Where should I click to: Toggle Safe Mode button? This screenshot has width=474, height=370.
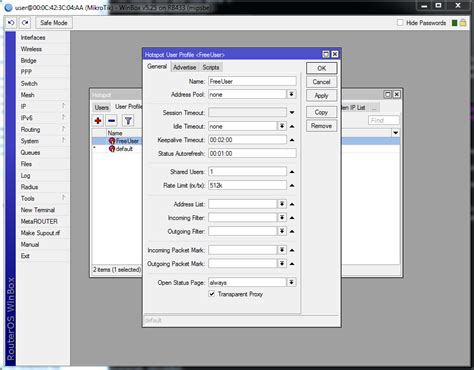pos(54,23)
